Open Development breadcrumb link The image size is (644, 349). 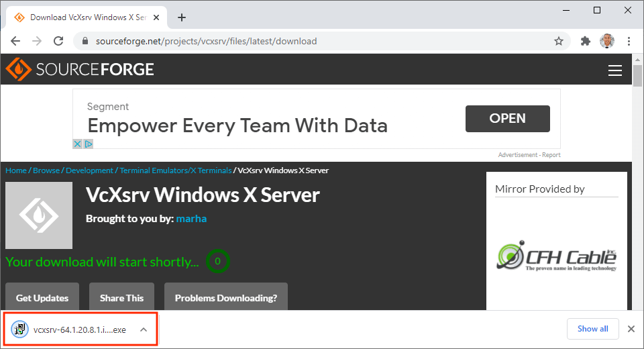[89, 170]
